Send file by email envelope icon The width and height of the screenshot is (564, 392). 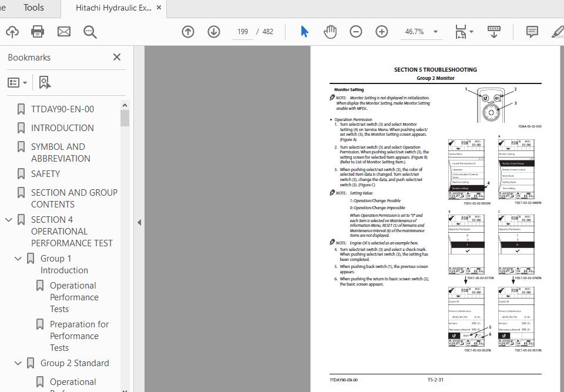coord(64,32)
